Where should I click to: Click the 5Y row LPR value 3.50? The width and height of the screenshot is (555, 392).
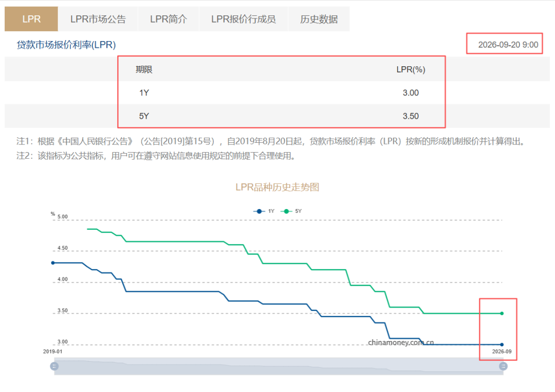411,116
